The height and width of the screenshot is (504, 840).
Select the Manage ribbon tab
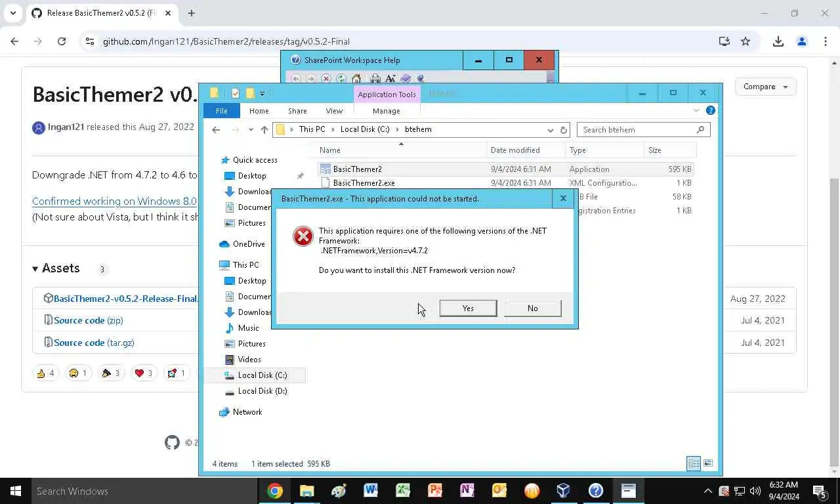coord(386,111)
